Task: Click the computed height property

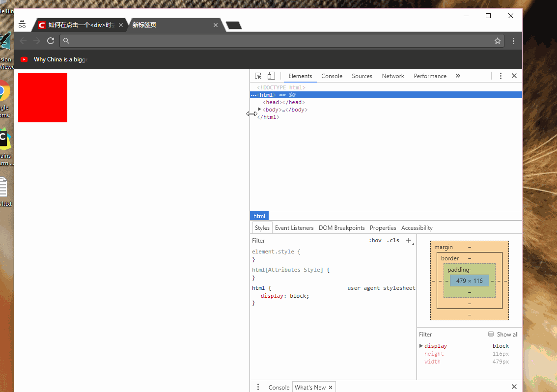Action: click(x=434, y=354)
